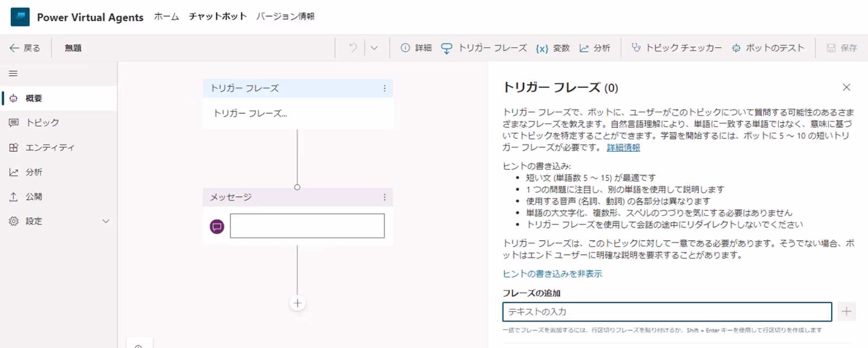868x348 pixels.
Task: Open the 詳細情報 link
Action: (623, 148)
